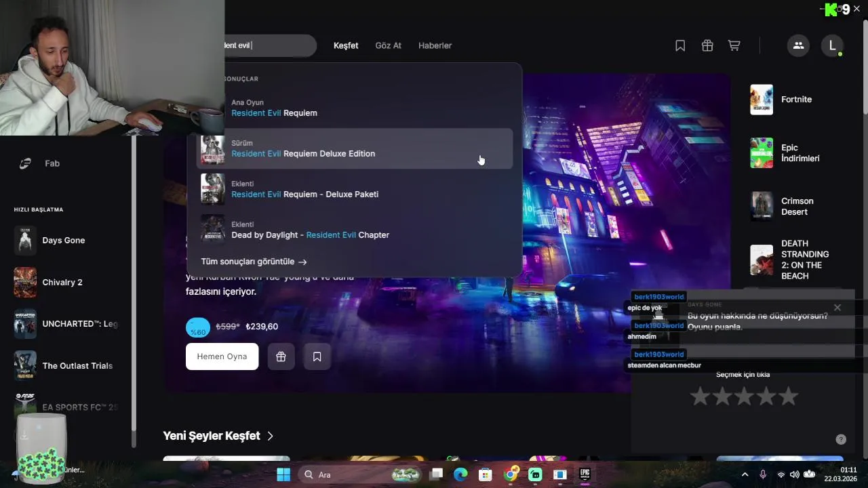Screen dimensions: 868x488
Task: Switch to the Keşfet tab
Action: click(x=346, y=45)
